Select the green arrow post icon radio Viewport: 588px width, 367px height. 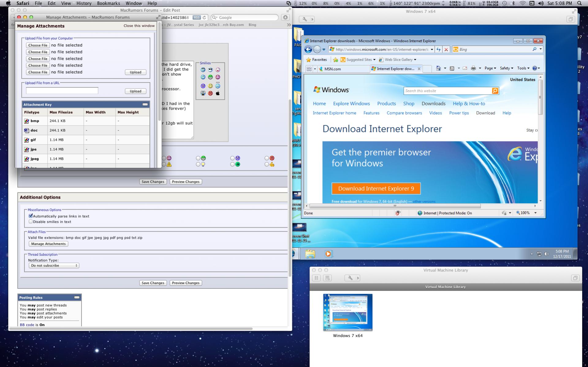point(232,164)
